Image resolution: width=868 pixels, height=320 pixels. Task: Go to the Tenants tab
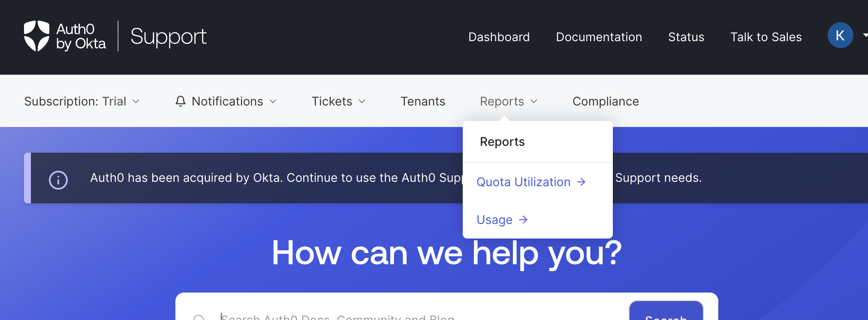click(423, 101)
